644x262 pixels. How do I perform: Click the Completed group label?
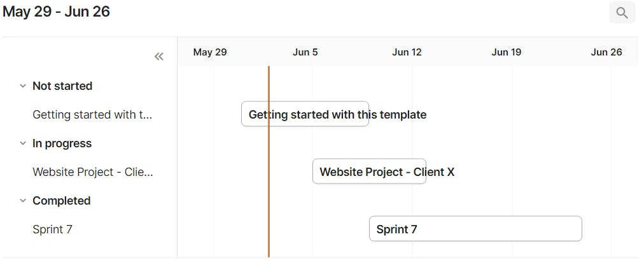(x=62, y=201)
